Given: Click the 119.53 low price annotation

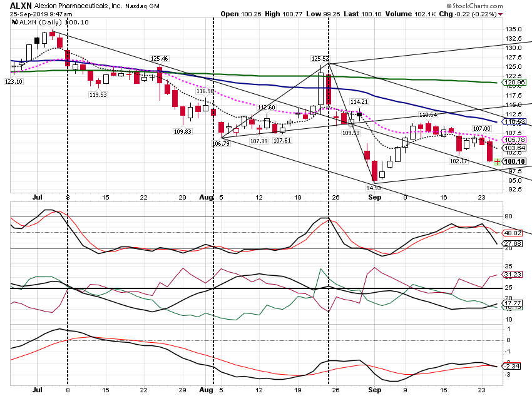Looking at the screenshot, I should tap(98, 95).
